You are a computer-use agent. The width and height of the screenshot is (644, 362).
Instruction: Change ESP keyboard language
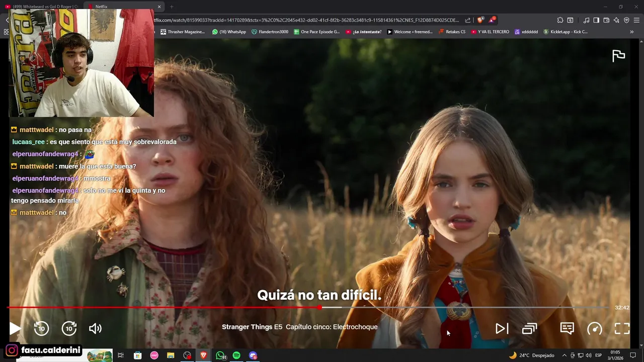click(x=598, y=355)
